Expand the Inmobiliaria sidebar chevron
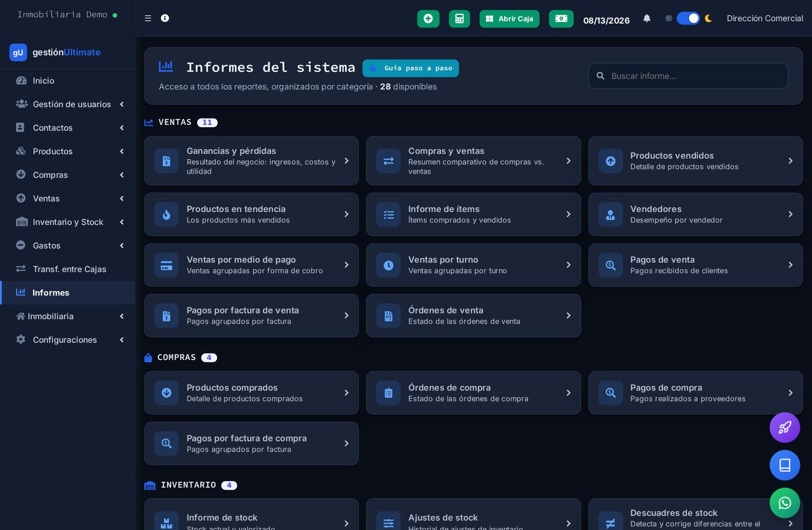The width and height of the screenshot is (812, 530). [122, 316]
